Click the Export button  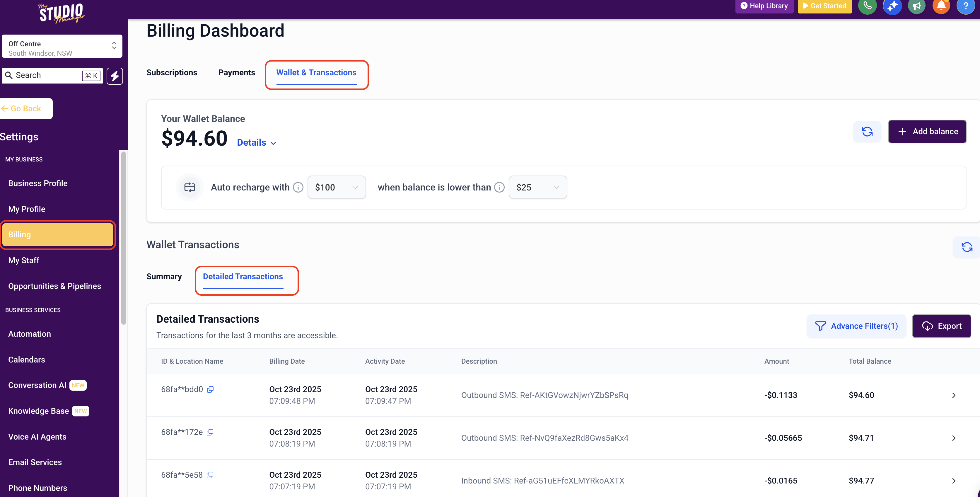[941, 326]
